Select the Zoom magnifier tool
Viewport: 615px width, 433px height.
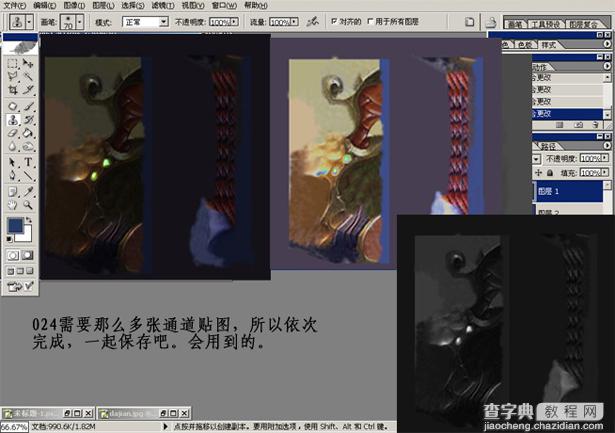[27, 205]
